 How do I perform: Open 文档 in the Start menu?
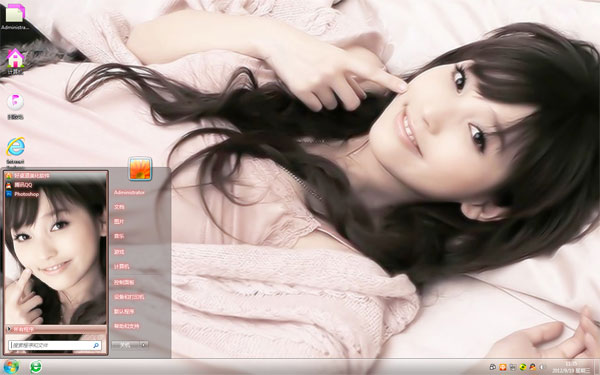click(119, 207)
